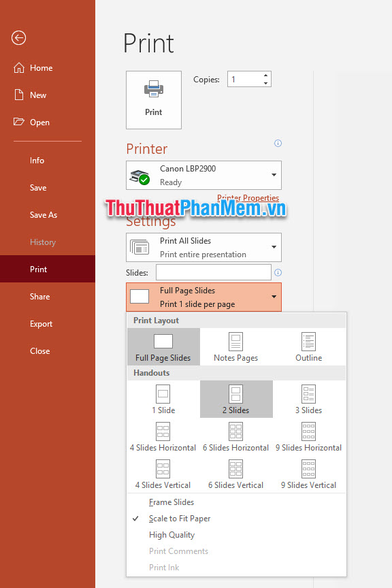
Task: Click the Slides range input field
Action: click(x=214, y=272)
